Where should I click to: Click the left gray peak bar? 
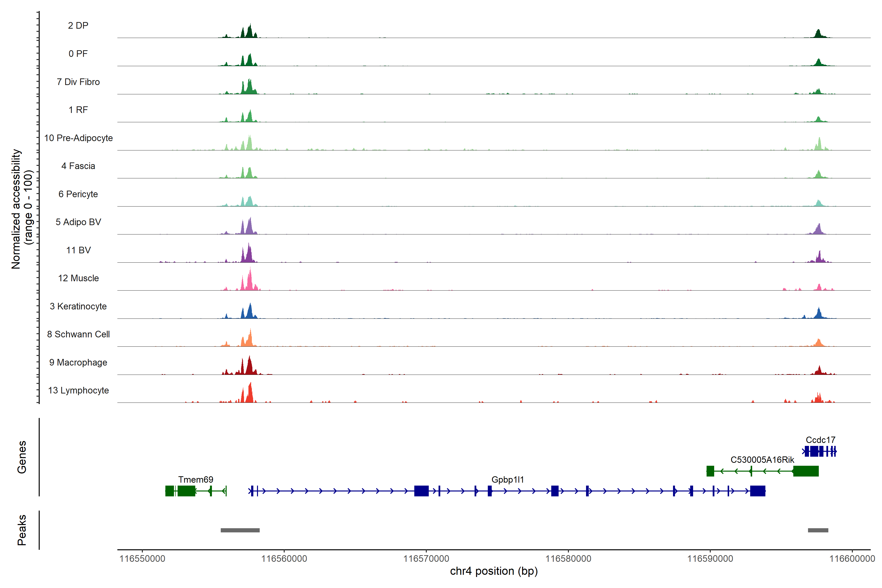click(x=240, y=530)
